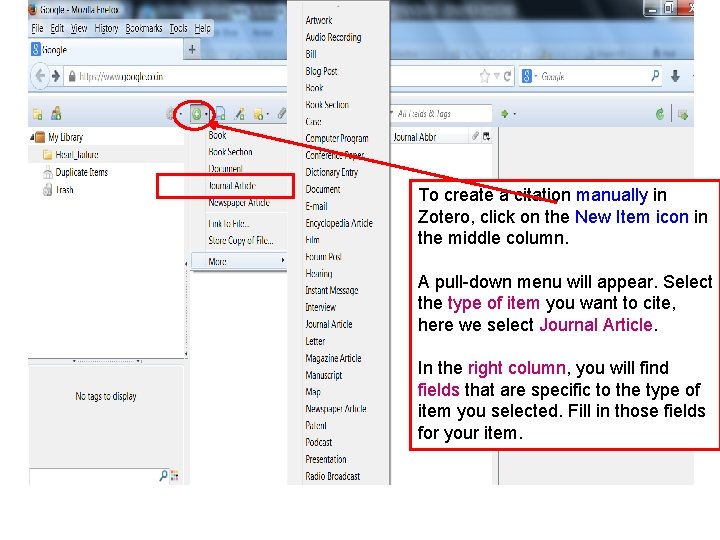This screenshot has height=540, width=720.
Task: Click the reload icon in address bar
Action: 507,76
